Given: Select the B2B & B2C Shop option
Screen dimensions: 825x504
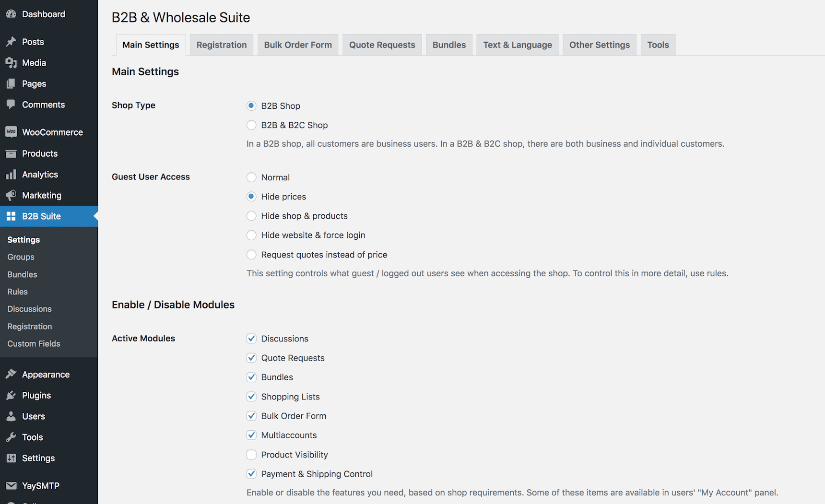Looking at the screenshot, I should pyautogui.click(x=251, y=125).
